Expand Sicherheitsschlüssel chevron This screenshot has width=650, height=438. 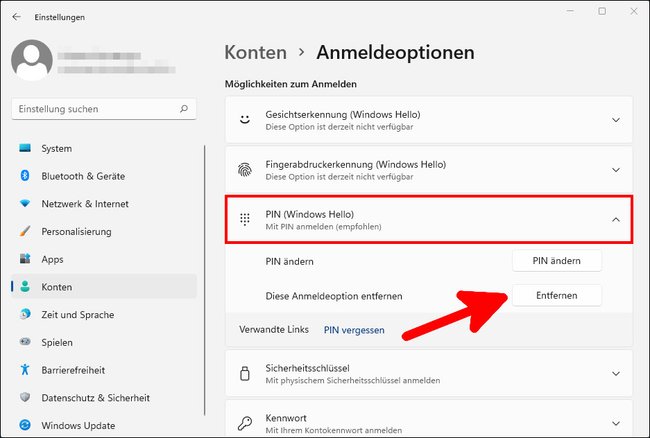click(616, 373)
